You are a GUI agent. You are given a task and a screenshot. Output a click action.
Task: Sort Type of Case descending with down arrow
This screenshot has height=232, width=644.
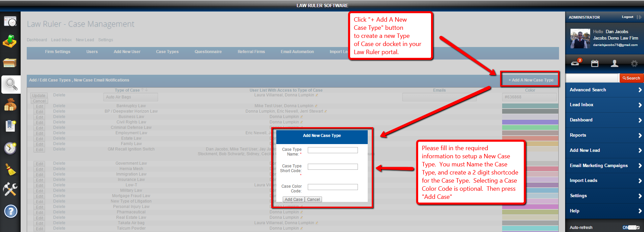coord(147,90)
